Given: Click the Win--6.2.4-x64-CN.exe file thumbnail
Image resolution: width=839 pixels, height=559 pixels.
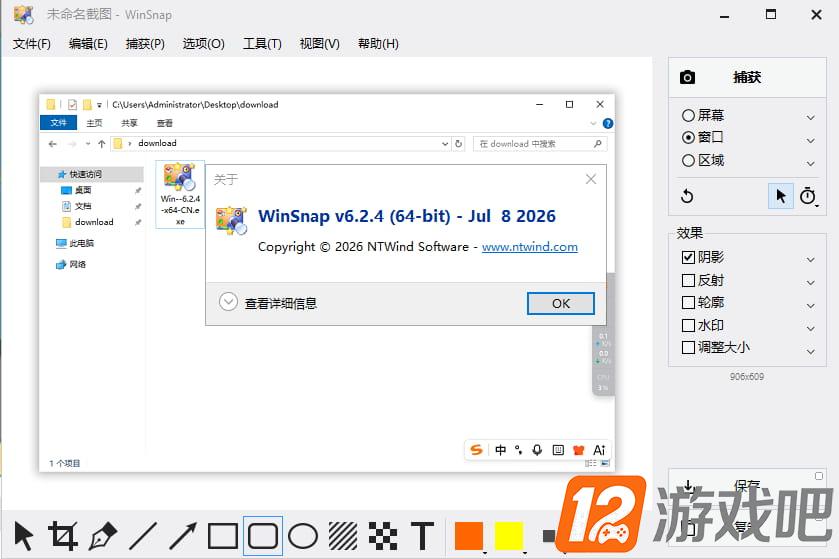Looking at the screenshot, I should (x=180, y=195).
